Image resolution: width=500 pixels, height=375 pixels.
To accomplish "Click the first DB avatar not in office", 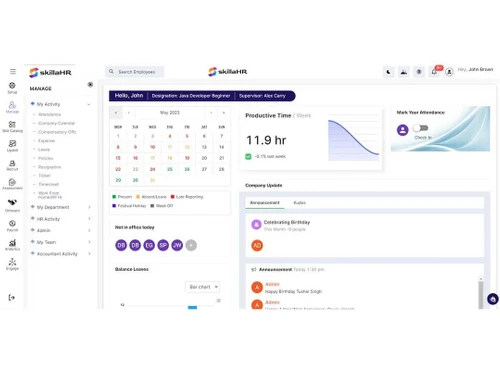I will (121, 245).
